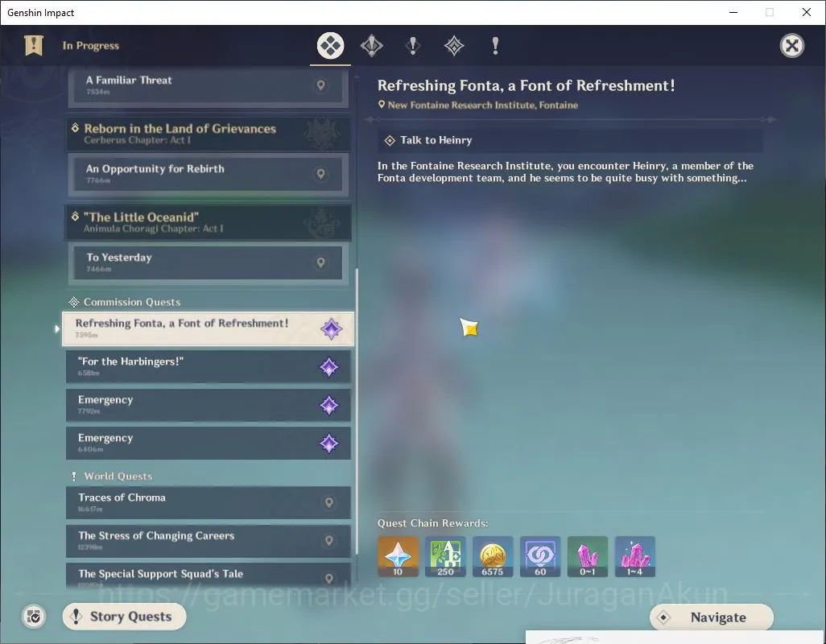The image size is (826, 644).
Task: Select Refreshing Fonta, a Font of Refreshment! quest
Action: (208, 328)
